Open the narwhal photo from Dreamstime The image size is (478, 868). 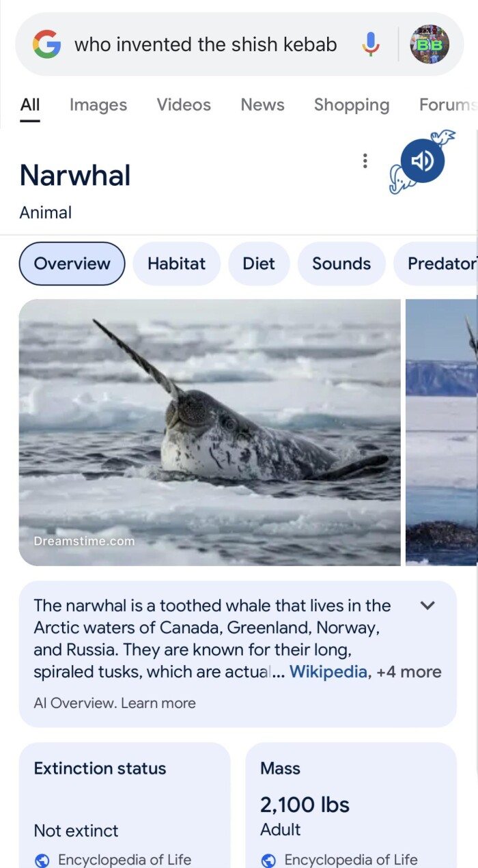tap(210, 432)
